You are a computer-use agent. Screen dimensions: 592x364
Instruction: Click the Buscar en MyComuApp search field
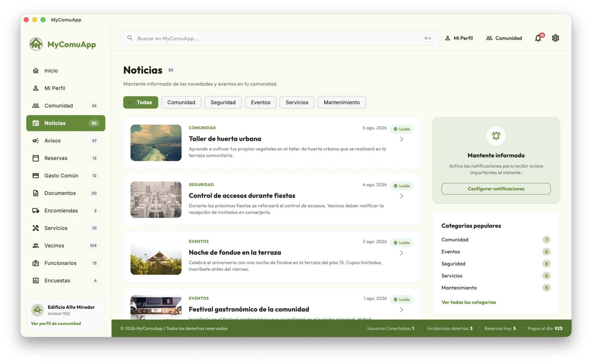click(280, 38)
